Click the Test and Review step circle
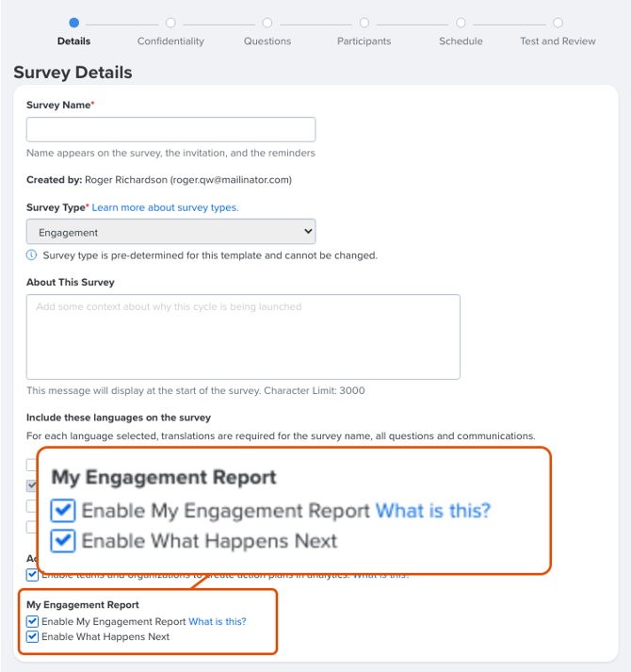 [558, 23]
